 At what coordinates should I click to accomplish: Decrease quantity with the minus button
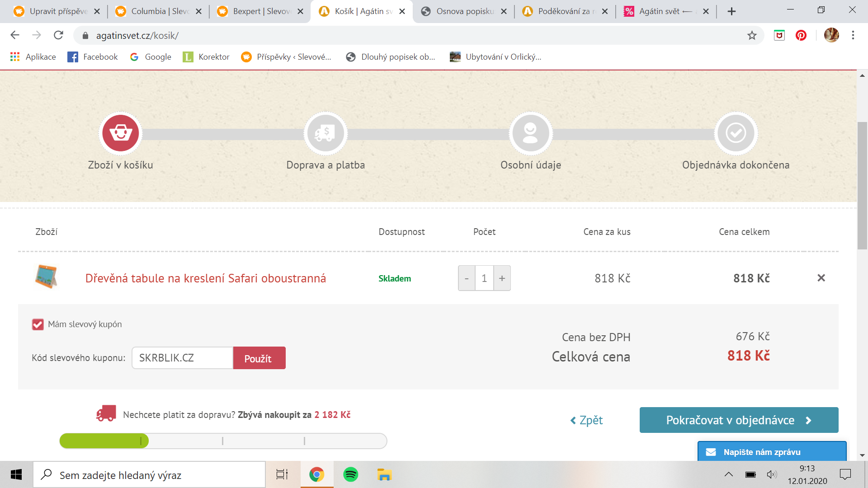467,278
